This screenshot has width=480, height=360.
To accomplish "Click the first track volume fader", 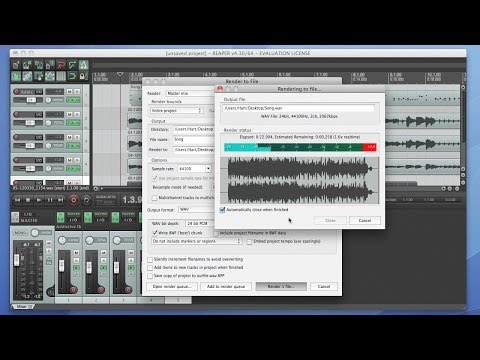I will [x=31, y=100].
